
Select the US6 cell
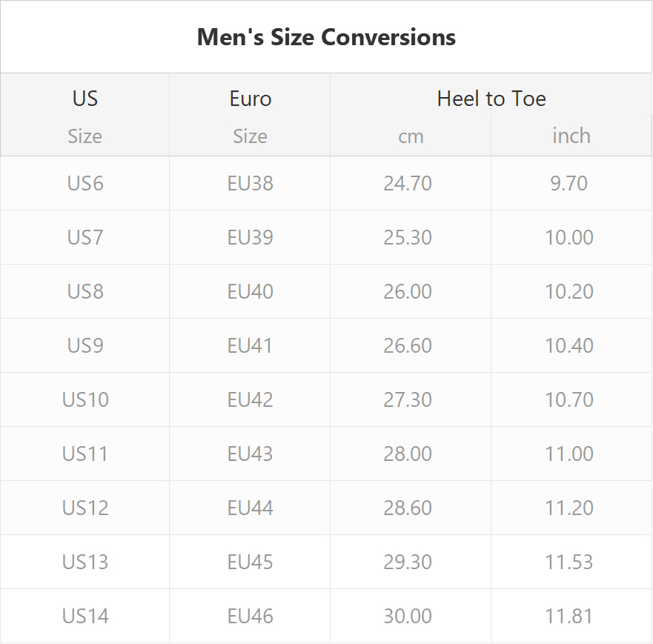[85, 183]
